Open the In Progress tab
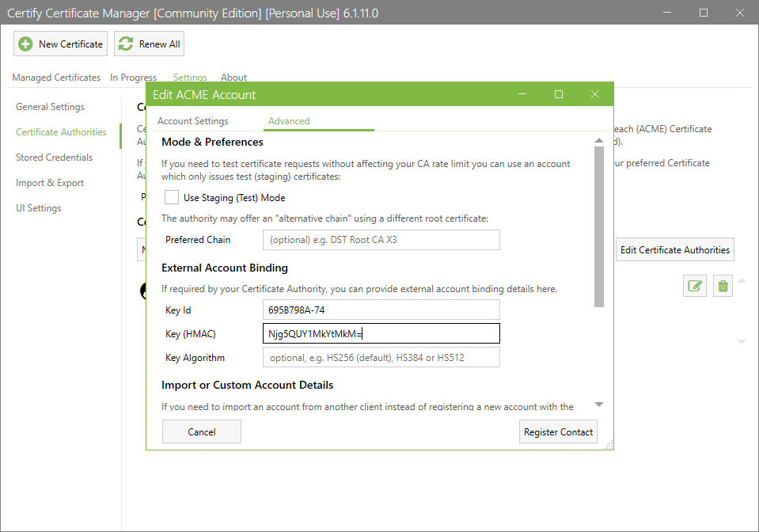This screenshot has height=532, width=759. coord(133,78)
